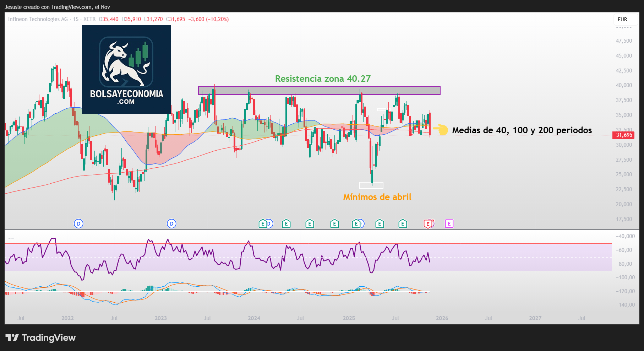Click the 2026 label on time axis

click(442, 318)
